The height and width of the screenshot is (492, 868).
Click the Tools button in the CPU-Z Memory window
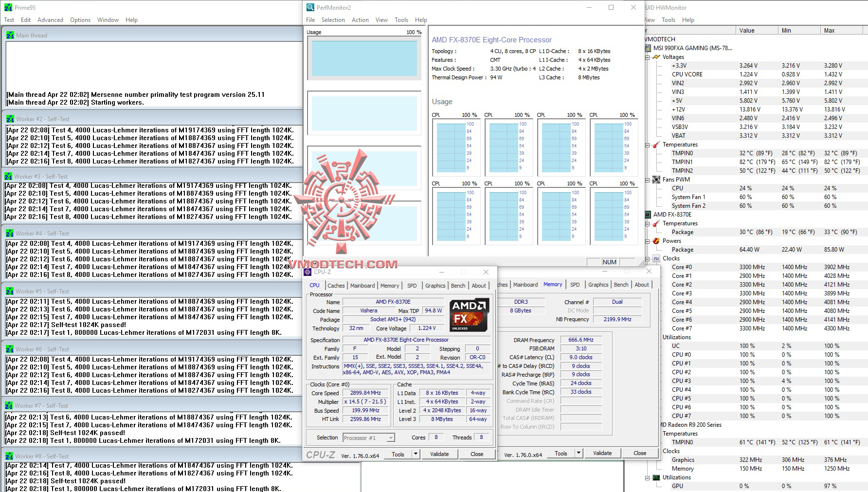(561, 453)
